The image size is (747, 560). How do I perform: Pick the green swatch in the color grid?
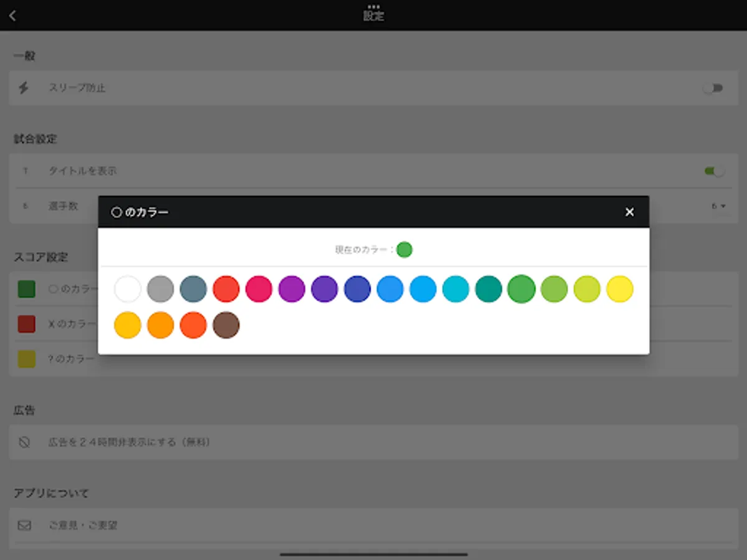click(522, 289)
